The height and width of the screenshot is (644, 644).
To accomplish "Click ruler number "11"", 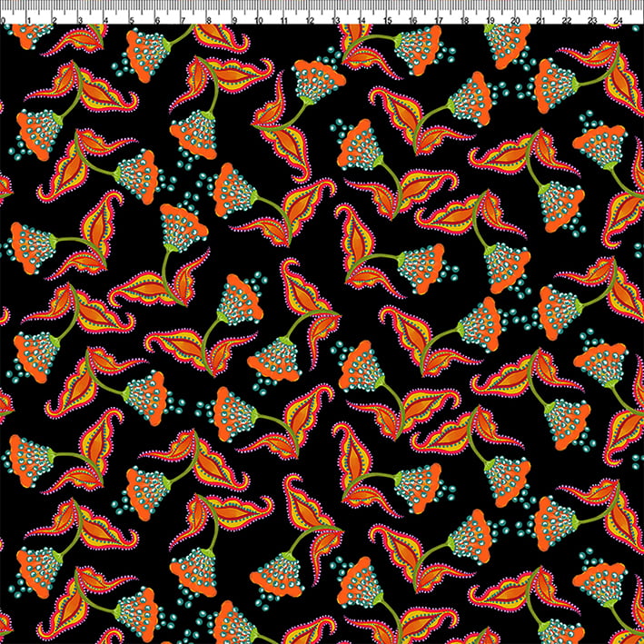I will point(284,21).
